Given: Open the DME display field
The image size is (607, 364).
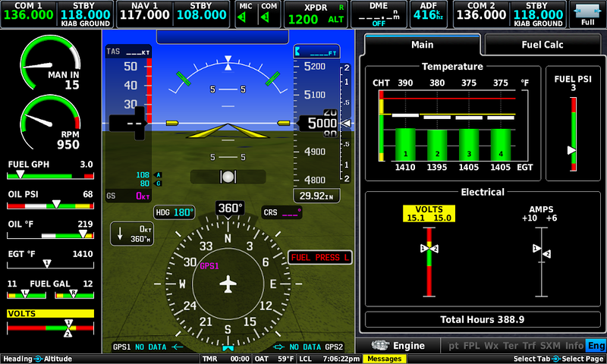Looking at the screenshot, I should [x=378, y=14].
